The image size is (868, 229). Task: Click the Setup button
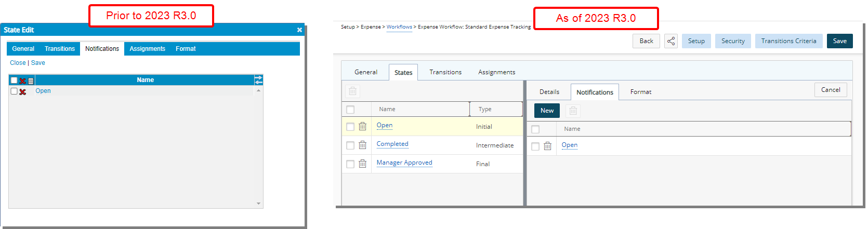click(x=696, y=41)
